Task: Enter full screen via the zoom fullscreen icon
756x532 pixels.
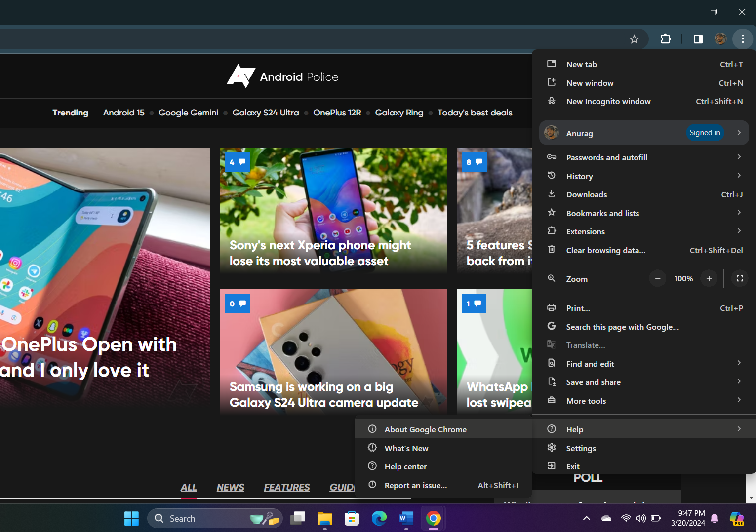Action: point(739,278)
